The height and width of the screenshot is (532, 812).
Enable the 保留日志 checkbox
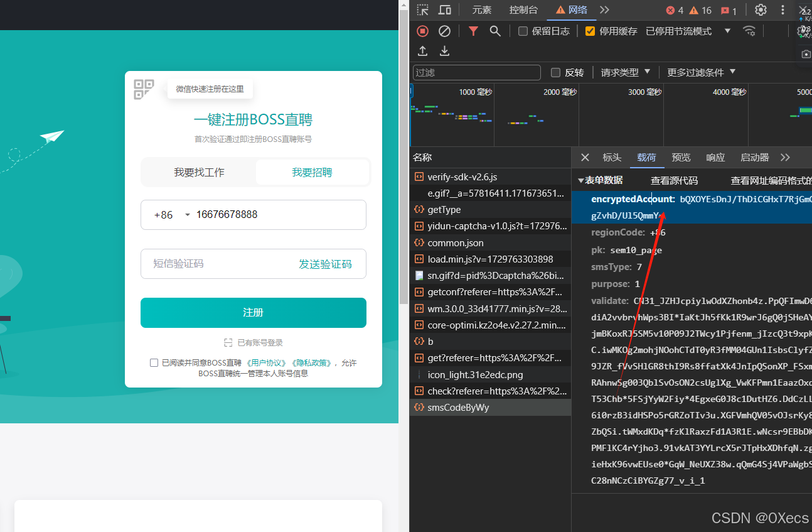[523, 31]
